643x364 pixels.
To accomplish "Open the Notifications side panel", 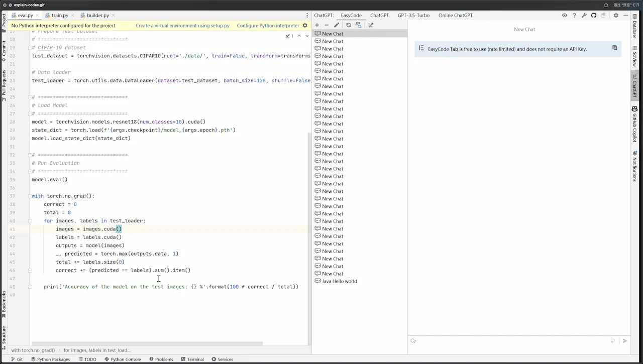I will coord(635,166).
